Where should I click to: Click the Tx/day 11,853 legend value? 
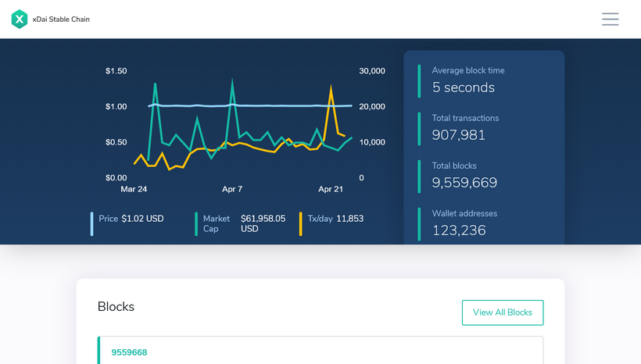349,219
